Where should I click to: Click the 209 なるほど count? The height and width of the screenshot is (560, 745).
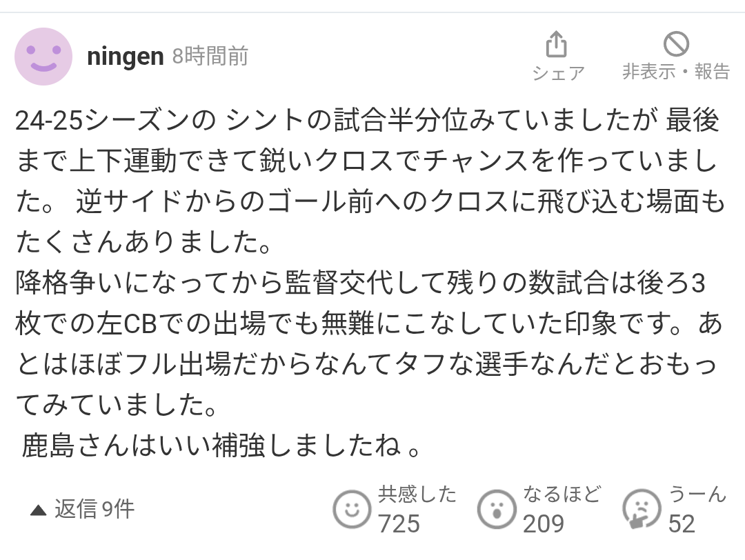(x=544, y=524)
